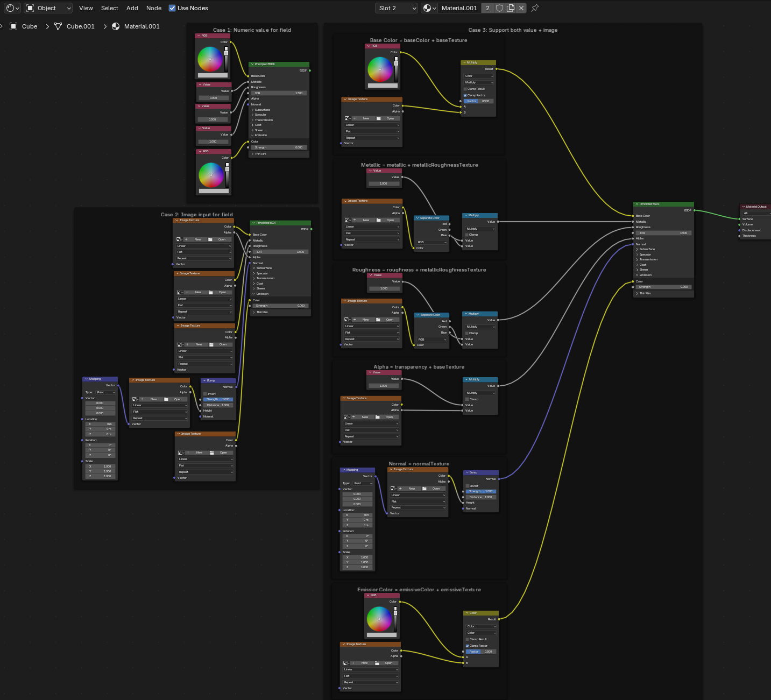Screen dimensions: 771x700
Task: Open image browse icon in Alpha frame texture
Action: pyautogui.click(x=346, y=417)
